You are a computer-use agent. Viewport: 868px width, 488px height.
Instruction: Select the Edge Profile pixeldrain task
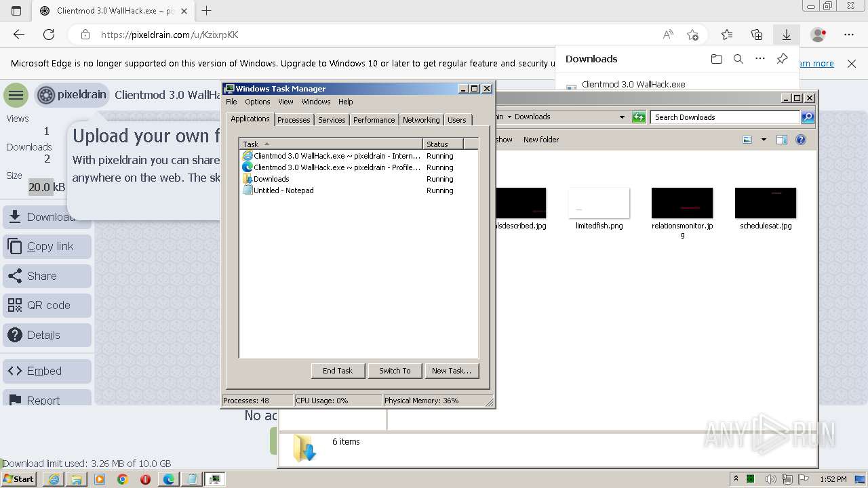tap(358, 167)
